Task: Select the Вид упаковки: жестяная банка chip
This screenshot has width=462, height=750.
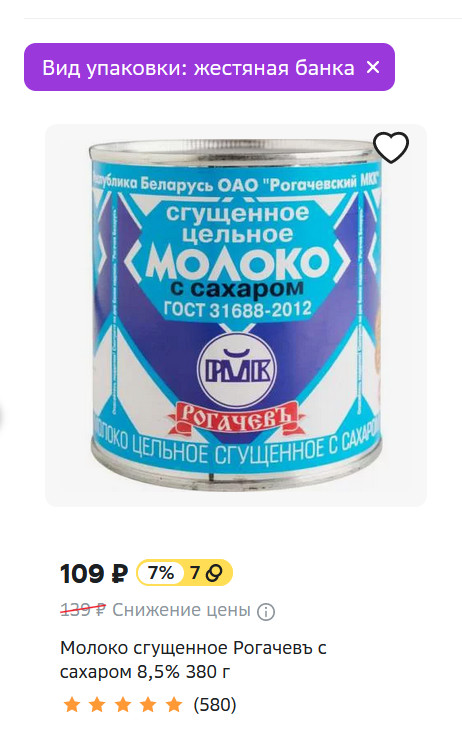Action: click(209, 67)
